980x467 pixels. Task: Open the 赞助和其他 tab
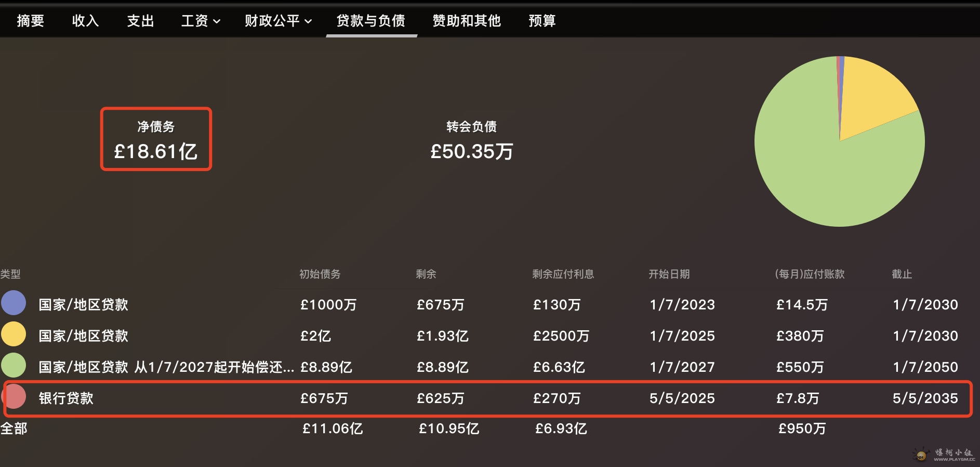tap(467, 21)
